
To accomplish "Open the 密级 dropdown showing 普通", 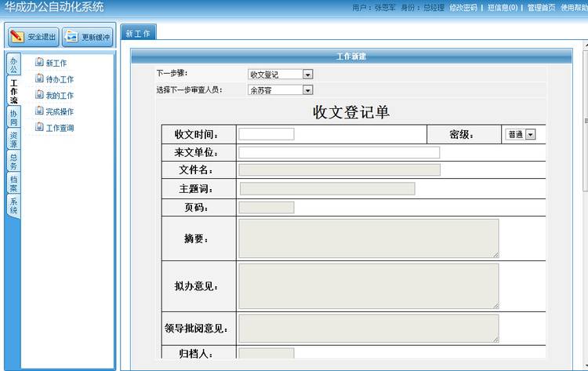I will pyautogui.click(x=521, y=134).
